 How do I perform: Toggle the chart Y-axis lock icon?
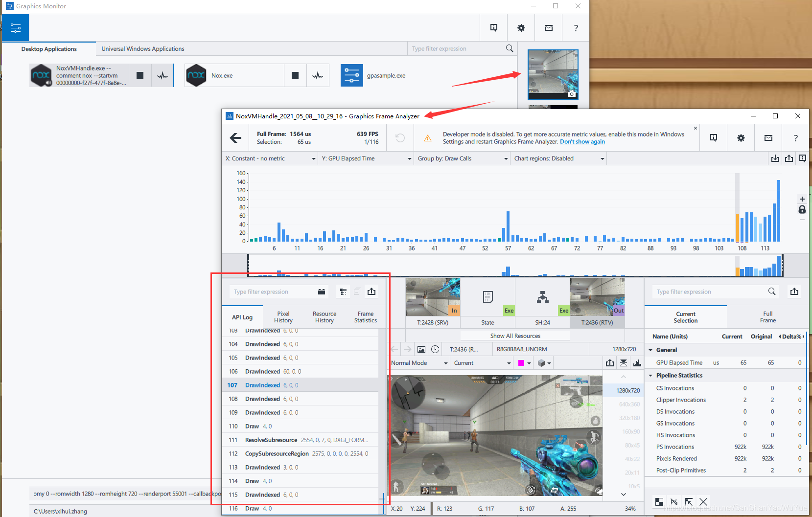click(x=802, y=210)
